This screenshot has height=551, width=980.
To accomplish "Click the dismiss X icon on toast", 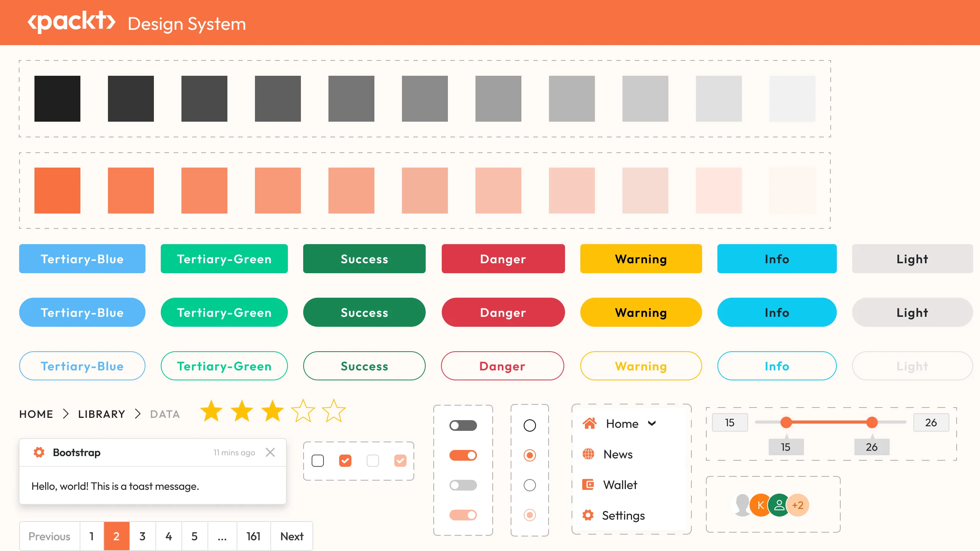I will click(x=271, y=452).
